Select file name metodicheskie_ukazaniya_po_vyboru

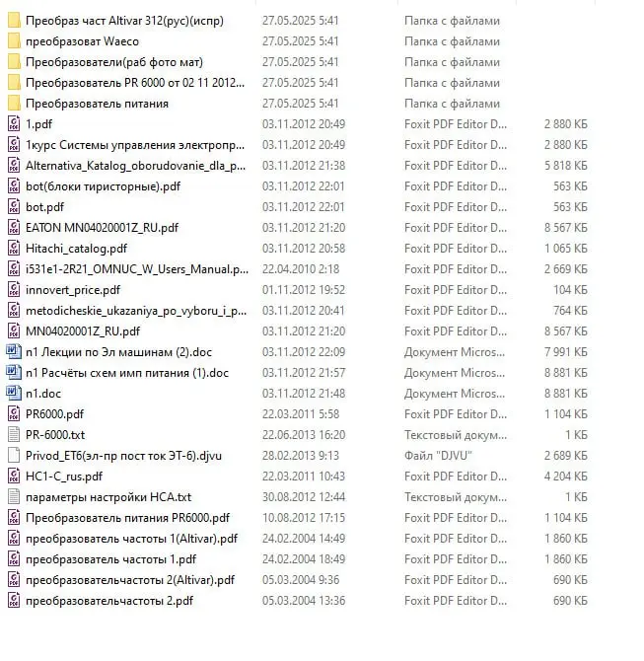click(x=136, y=311)
